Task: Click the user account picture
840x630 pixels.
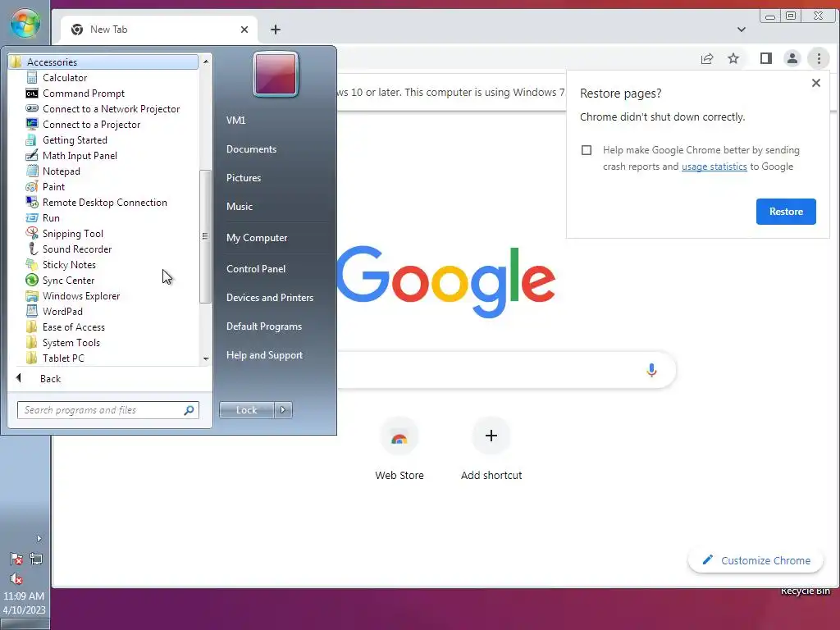Action: click(276, 75)
